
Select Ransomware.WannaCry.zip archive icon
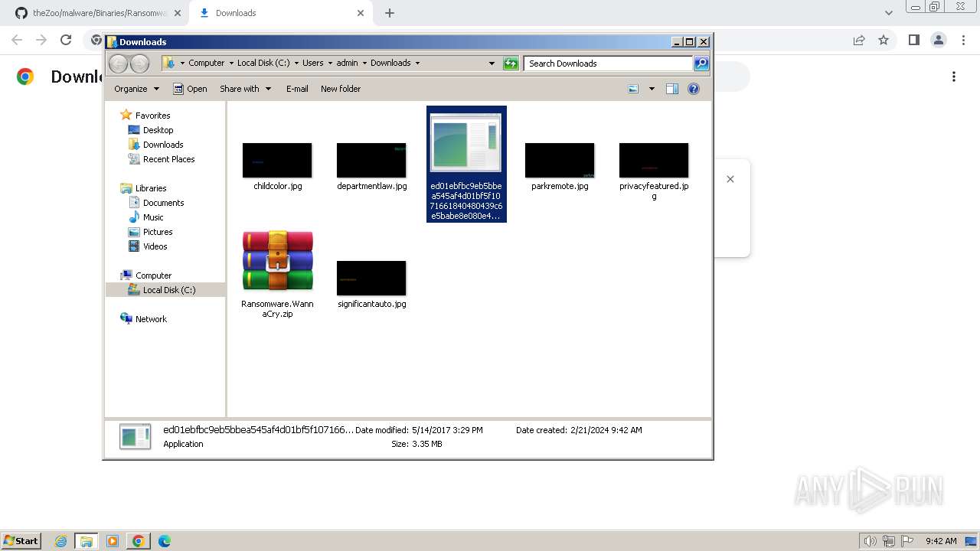click(277, 261)
